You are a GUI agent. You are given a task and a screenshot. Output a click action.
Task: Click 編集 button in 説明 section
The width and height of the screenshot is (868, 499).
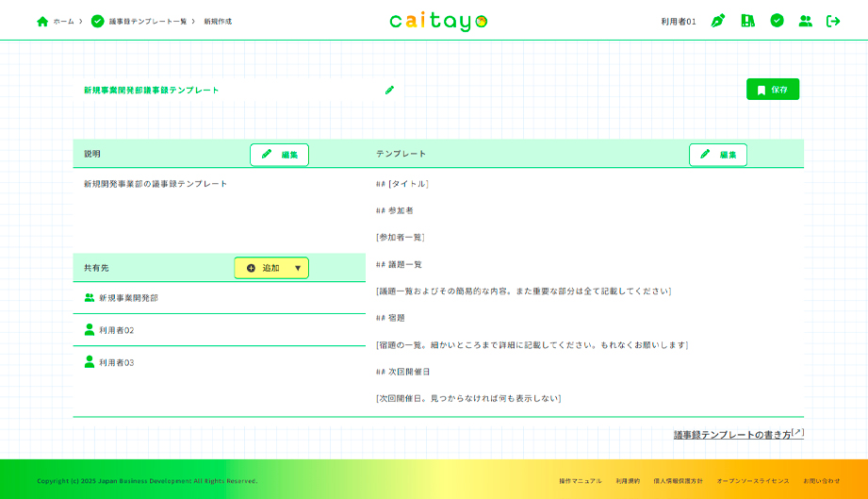pos(279,155)
